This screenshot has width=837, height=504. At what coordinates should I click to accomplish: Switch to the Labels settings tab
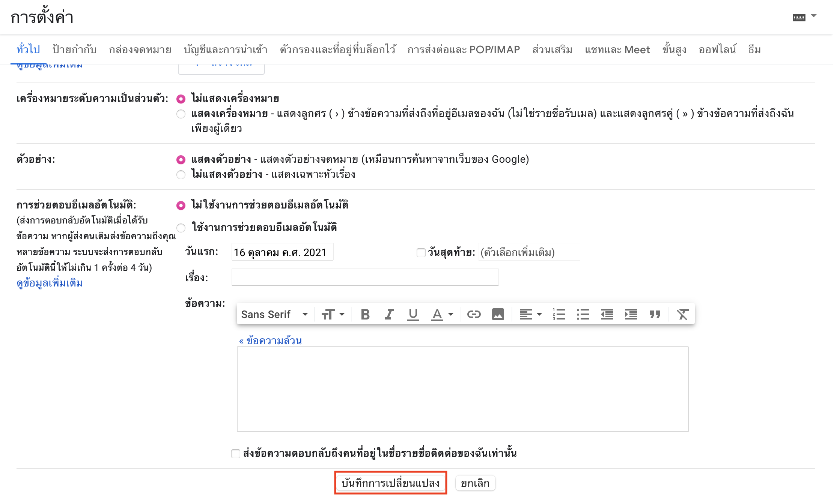(74, 49)
